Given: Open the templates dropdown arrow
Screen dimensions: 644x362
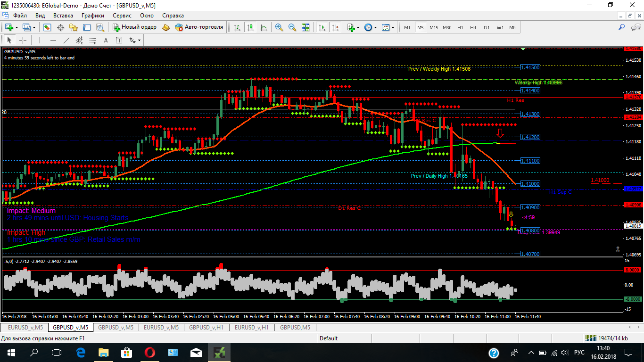Looking at the screenshot, I should coord(393,27).
